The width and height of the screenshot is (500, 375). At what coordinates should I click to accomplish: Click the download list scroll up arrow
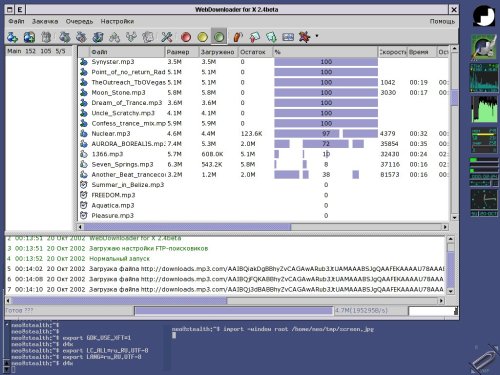click(454, 49)
